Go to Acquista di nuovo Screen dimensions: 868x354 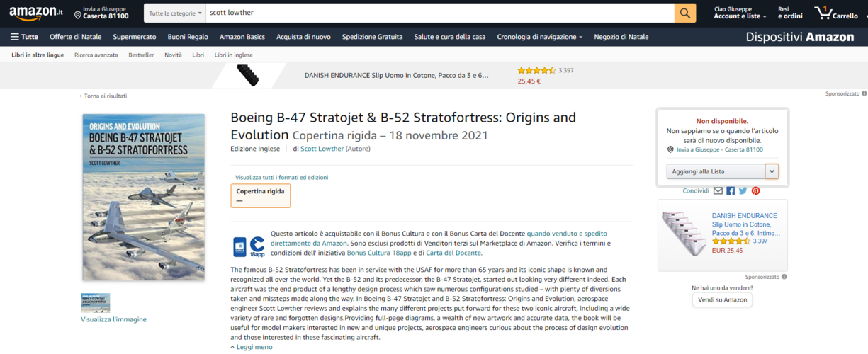[303, 37]
